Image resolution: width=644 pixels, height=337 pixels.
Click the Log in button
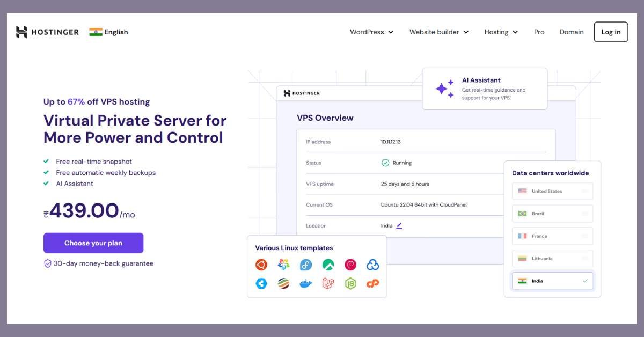tap(611, 32)
